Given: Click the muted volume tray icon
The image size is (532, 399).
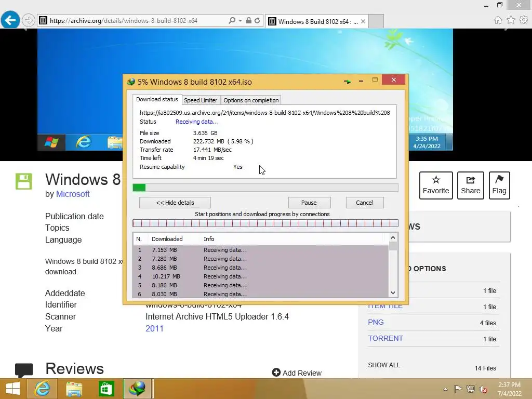Looking at the screenshot, I should coord(483,389).
